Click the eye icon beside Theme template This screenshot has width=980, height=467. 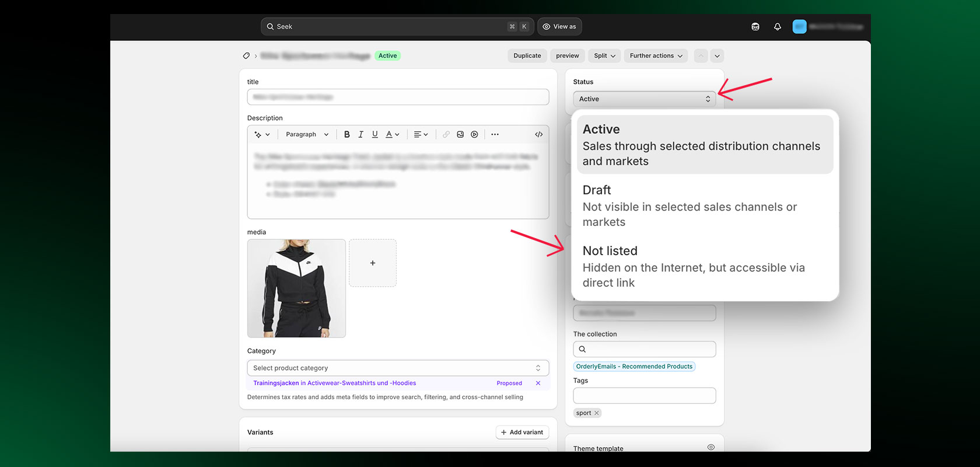(710, 447)
